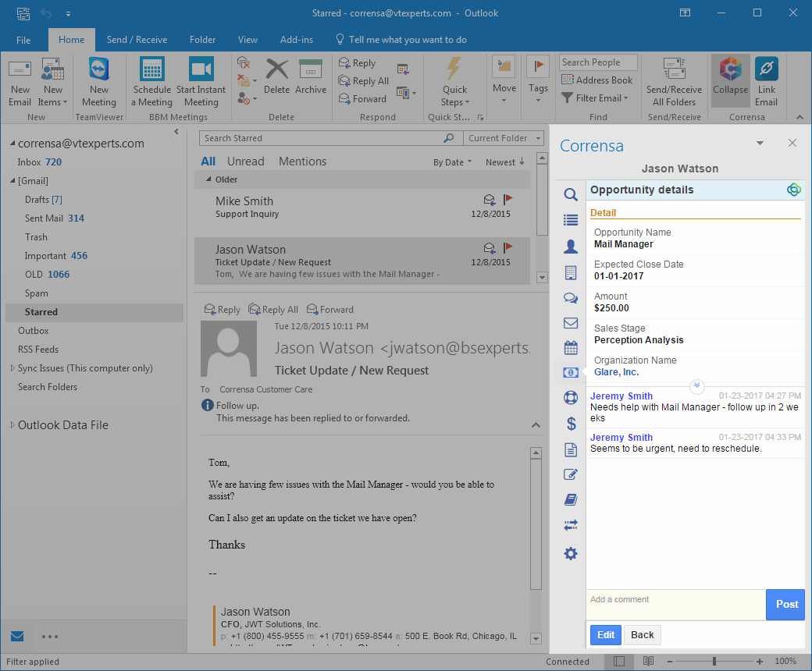Toggle the flag on Jason Watson email
Viewport: 812px width, 671px height.
(x=507, y=248)
